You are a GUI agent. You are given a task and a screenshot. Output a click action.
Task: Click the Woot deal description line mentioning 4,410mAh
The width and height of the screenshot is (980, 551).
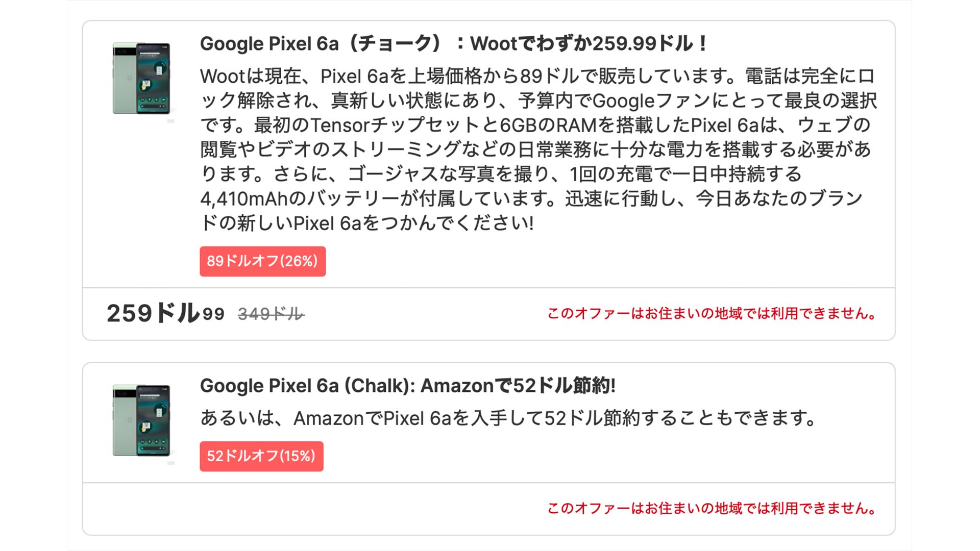[531, 198]
